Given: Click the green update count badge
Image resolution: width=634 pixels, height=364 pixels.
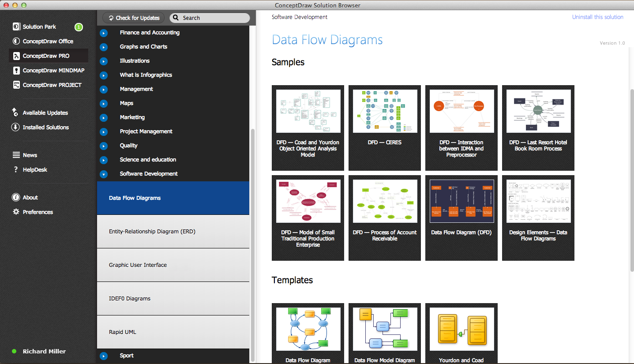Looking at the screenshot, I should click(x=79, y=27).
